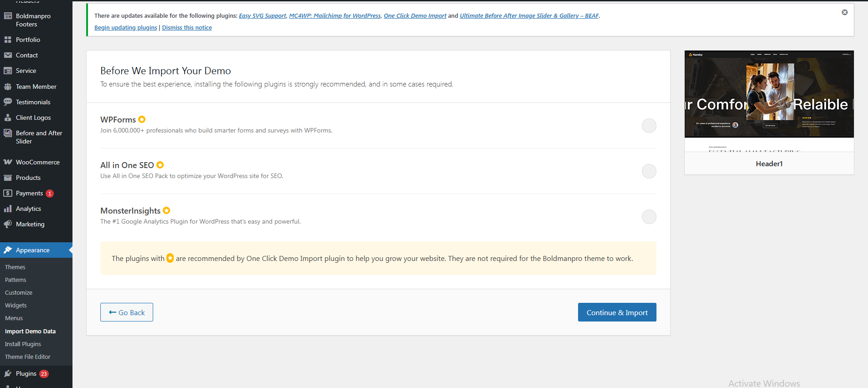Click the star icon in the yellow notice
The height and width of the screenshot is (388, 868).
tap(170, 258)
